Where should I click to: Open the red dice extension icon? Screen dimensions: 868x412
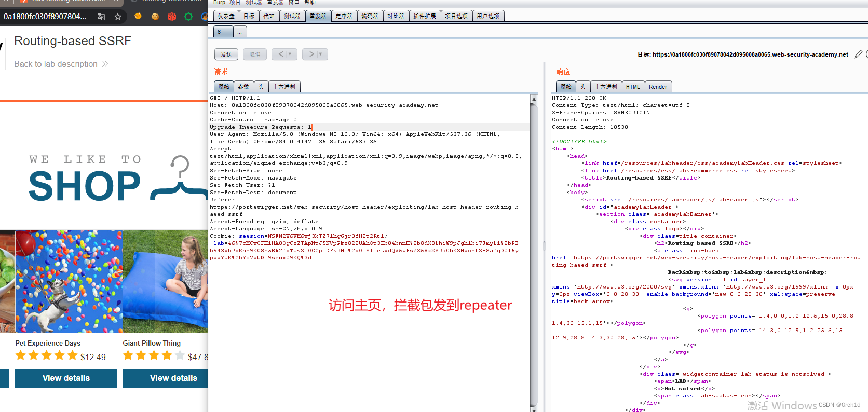(x=172, y=17)
